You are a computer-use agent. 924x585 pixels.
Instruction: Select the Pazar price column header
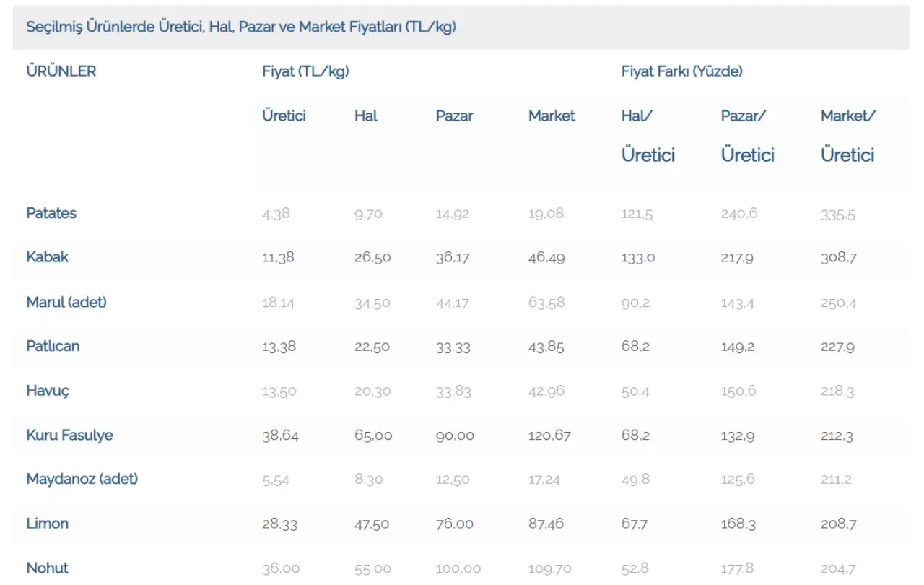[x=454, y=116]
